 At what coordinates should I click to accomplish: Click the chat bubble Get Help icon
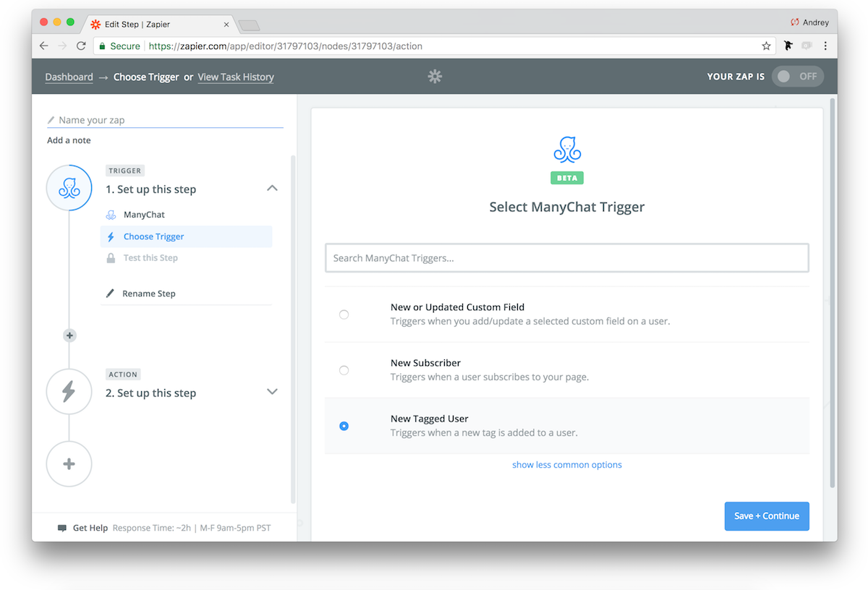(x=62, y=528)
